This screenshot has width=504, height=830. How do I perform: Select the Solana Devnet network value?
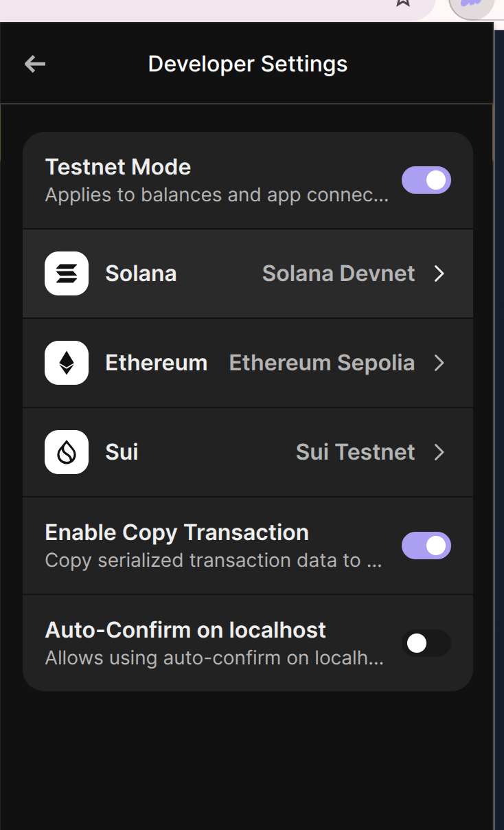point(339,273)
